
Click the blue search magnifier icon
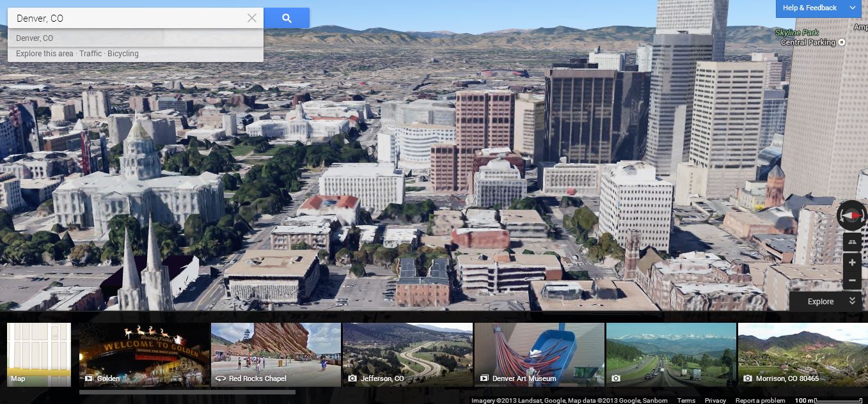286,18
